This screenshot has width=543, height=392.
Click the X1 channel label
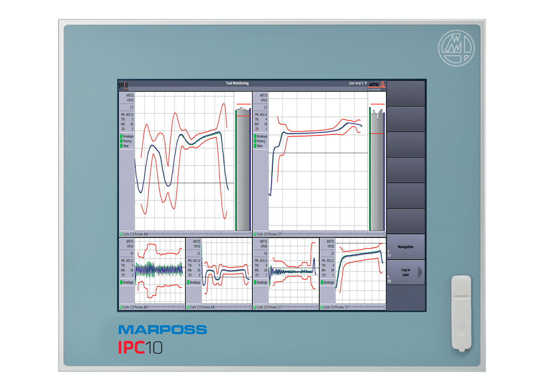coord(132,253)
